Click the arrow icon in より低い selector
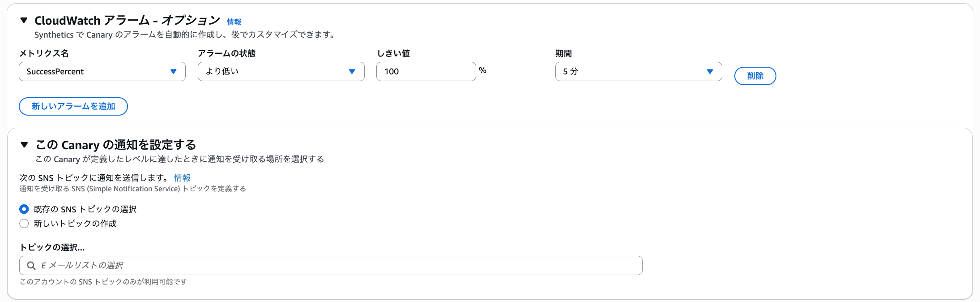The image size is (980, 302). (352, 72)
